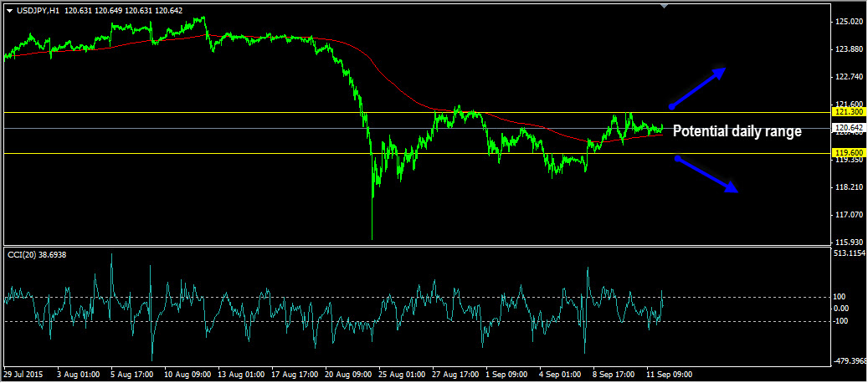
Task: Click the 25 Aug 01:00 time label
Action: [x=403, y=374]
